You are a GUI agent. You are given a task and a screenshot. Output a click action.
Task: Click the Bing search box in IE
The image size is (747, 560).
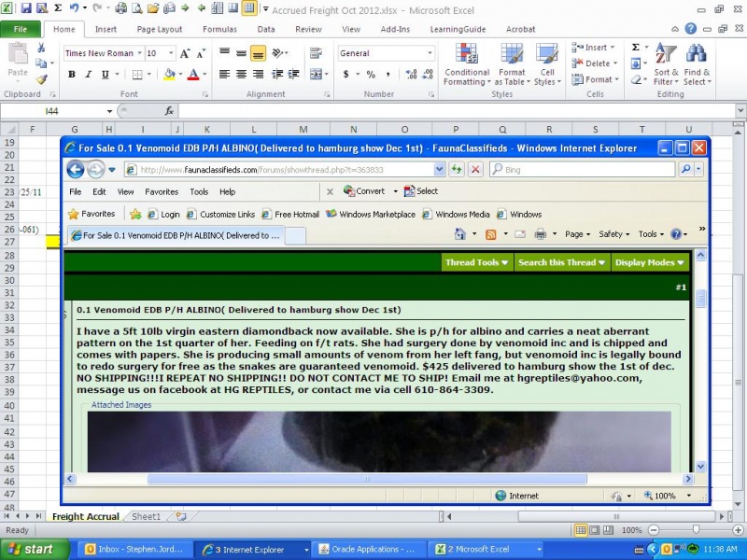click(x=583, y=169)
